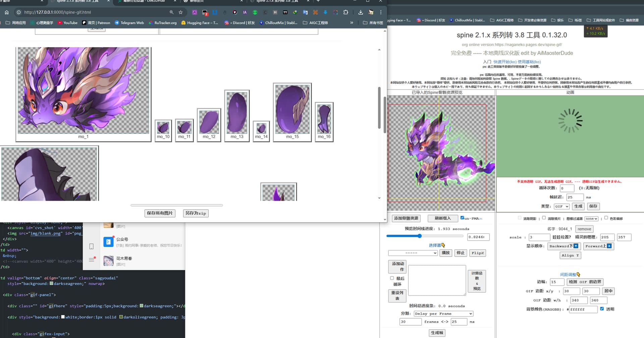This screenshot has height=338, width=644.
Task: Expand the bookmarks overflow chevron
Action: (352, 23)
